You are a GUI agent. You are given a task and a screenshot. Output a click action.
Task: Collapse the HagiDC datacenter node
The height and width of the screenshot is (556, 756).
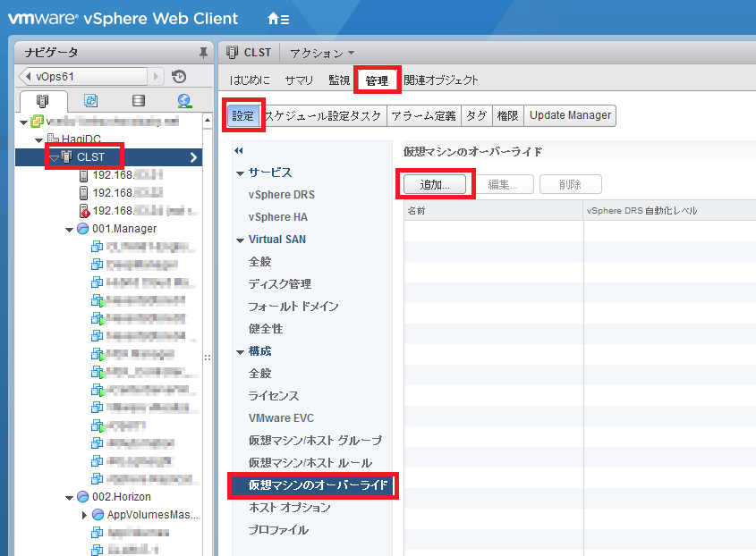(x=39, y=140)
